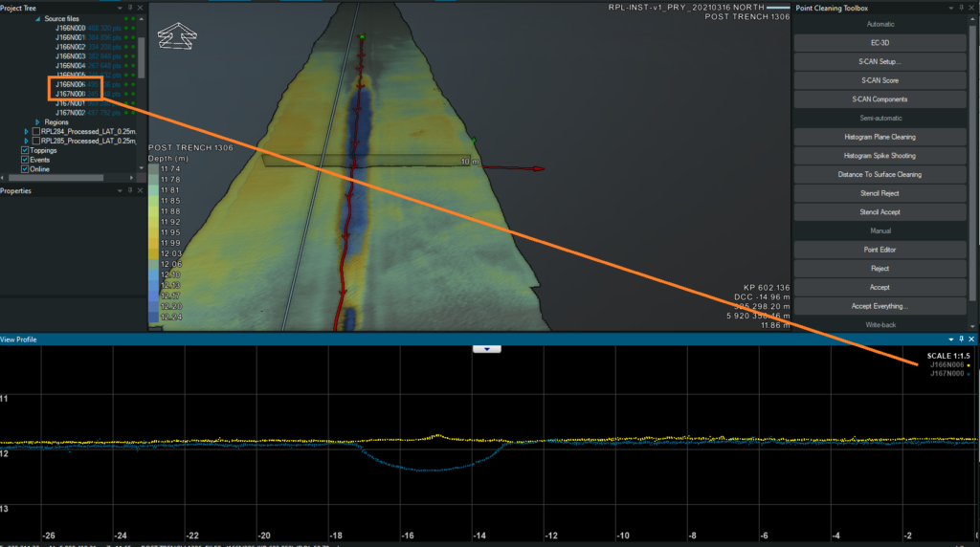Select source file J167N000 in Project Tree
Viewport: 980px width, 547px height.
point(70,94)
